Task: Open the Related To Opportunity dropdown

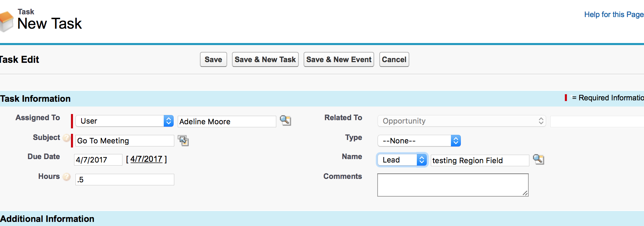Action: point(462,121)
